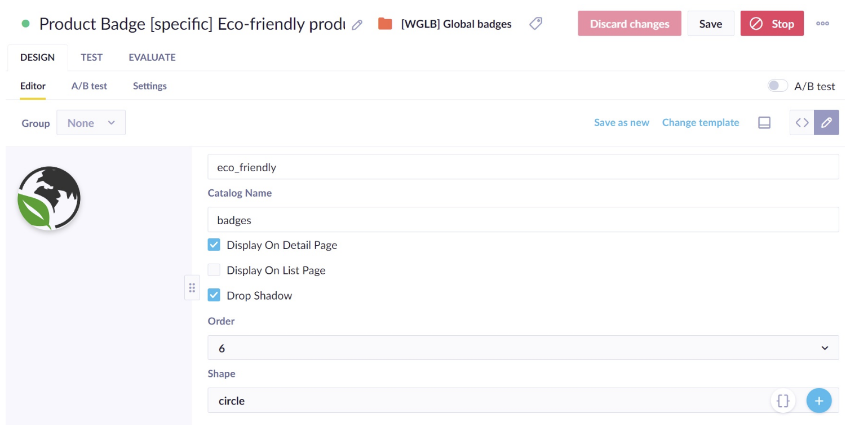Open the tags icon next to folder

click(x=535, y=23)
